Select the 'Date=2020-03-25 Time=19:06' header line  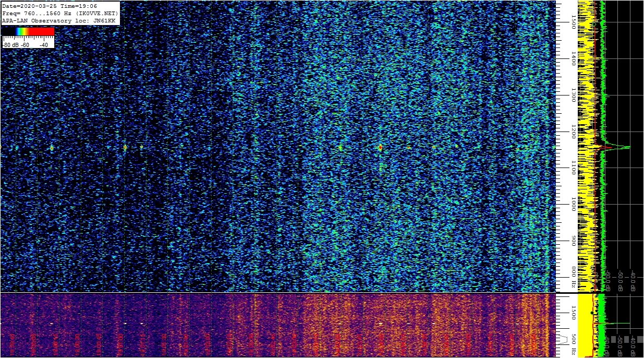pyautogui.click(x=50, y=6)
